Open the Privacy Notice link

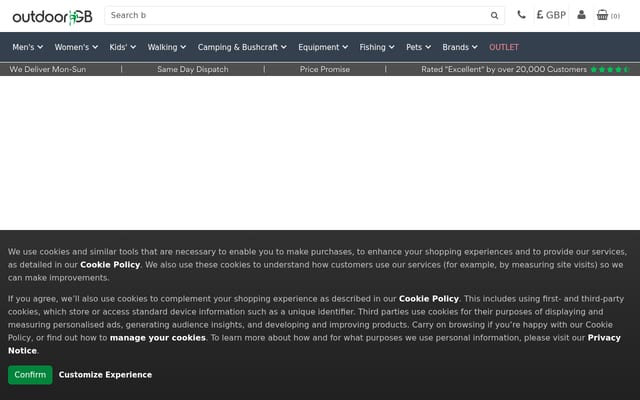click(604, 338)
